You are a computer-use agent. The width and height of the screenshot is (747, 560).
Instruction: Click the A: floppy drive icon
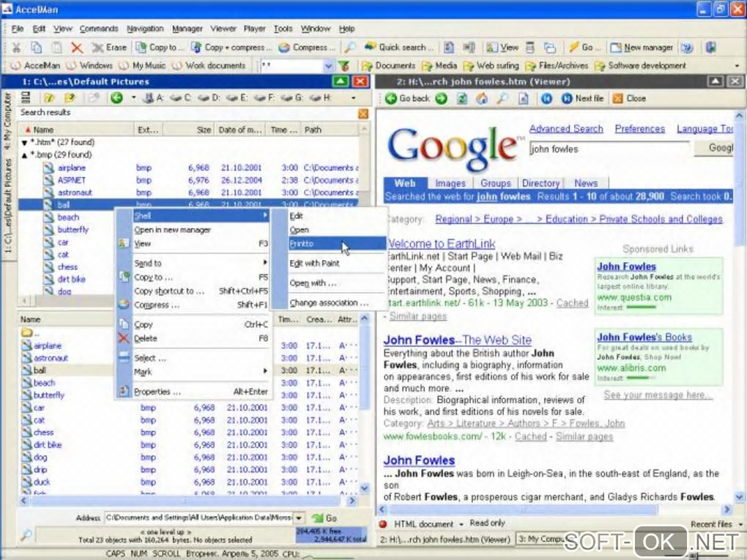click(153, 98)
